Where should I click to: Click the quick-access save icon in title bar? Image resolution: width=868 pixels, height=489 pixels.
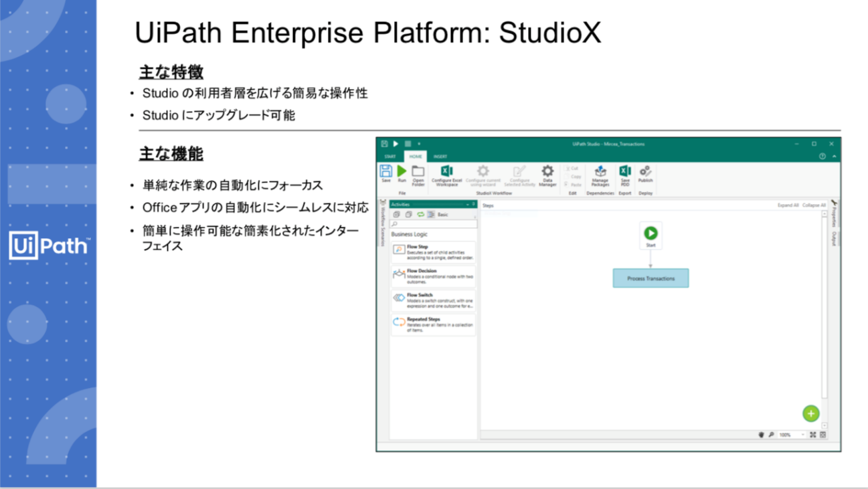(384, 144)
